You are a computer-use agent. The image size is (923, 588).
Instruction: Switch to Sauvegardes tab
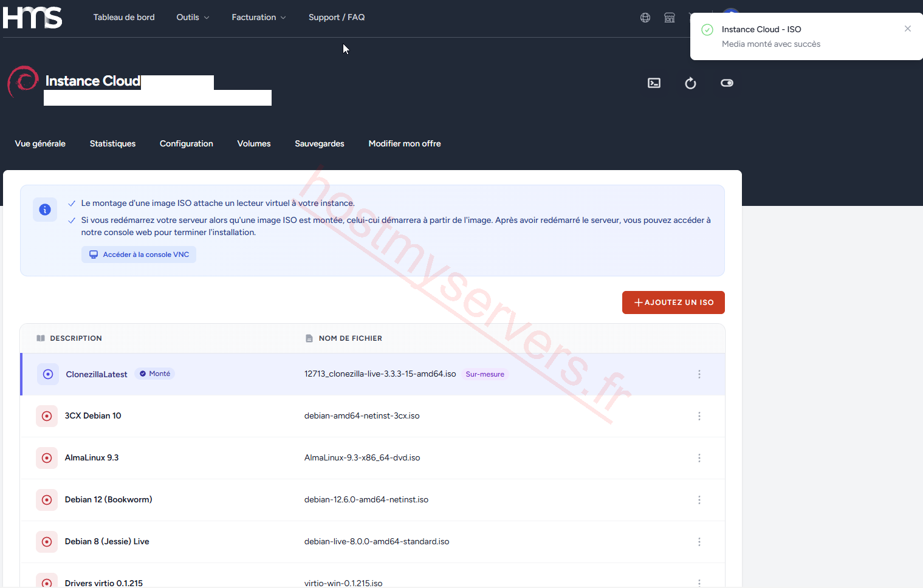point(320,144)
